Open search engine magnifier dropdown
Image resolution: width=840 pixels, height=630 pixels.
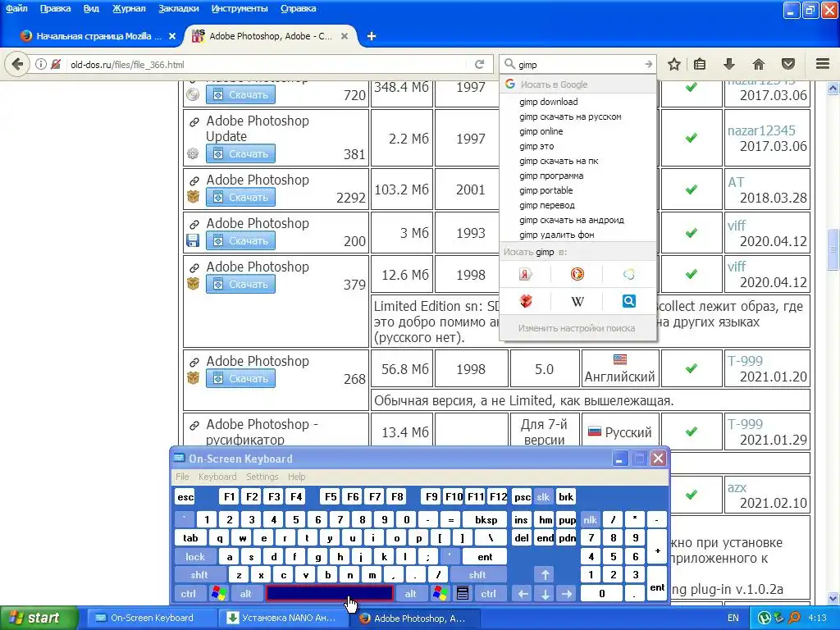tap(510, 64)
